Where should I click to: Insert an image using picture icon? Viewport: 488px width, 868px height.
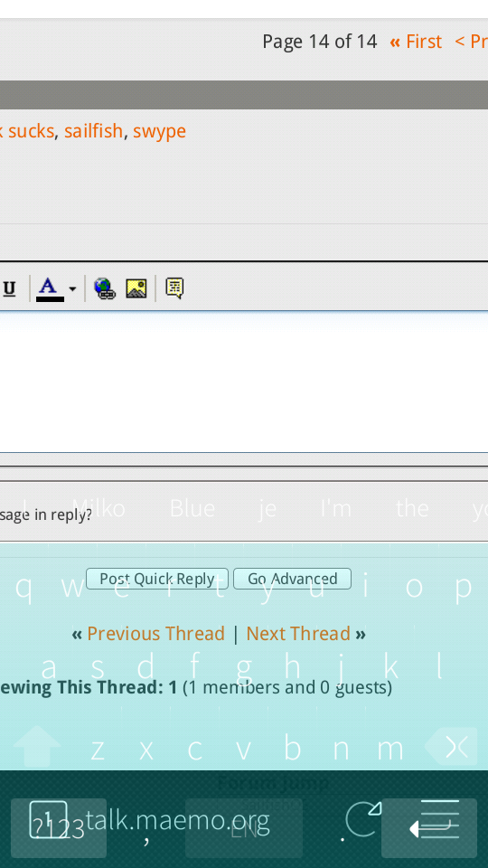pyautogui.click(x=136, y=289)
